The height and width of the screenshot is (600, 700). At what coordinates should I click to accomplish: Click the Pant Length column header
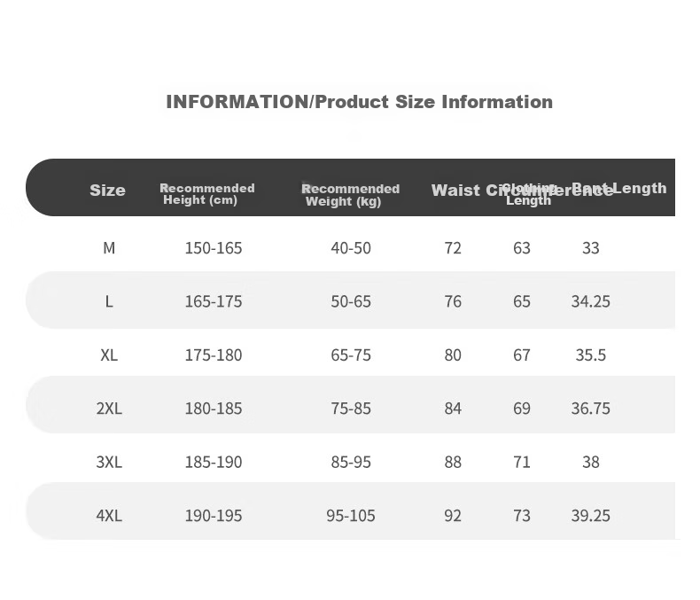tap(619, 188)
